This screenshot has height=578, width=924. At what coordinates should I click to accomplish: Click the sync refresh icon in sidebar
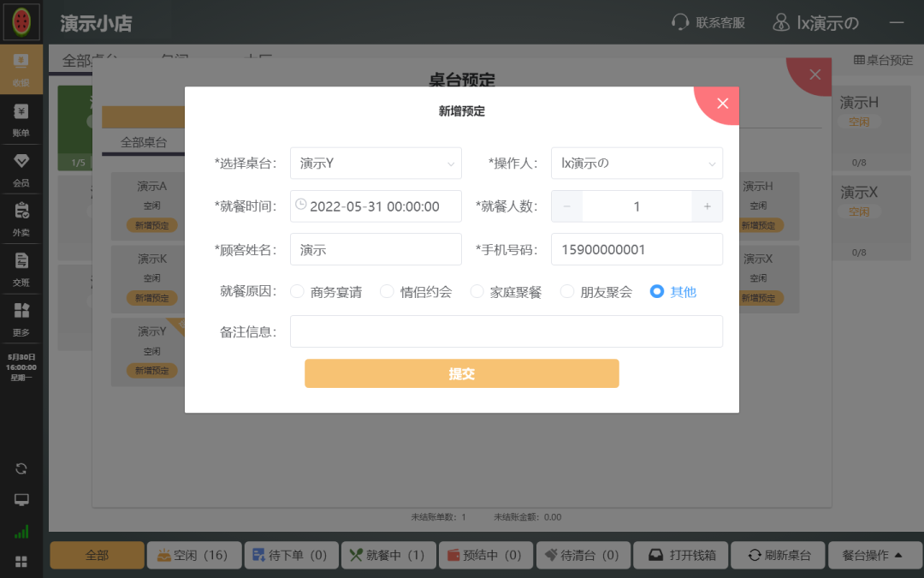click(21, 469)
